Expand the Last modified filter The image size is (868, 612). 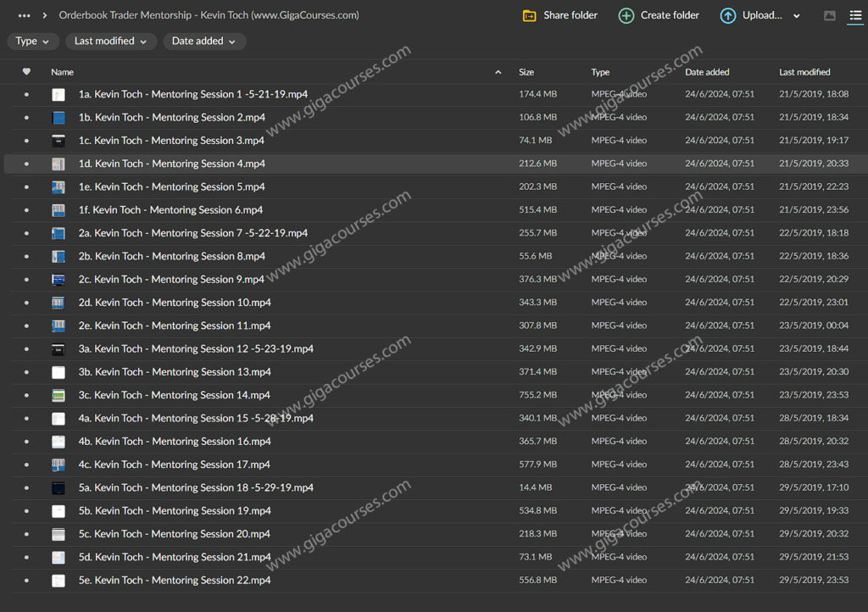click(x=111, y=41)
